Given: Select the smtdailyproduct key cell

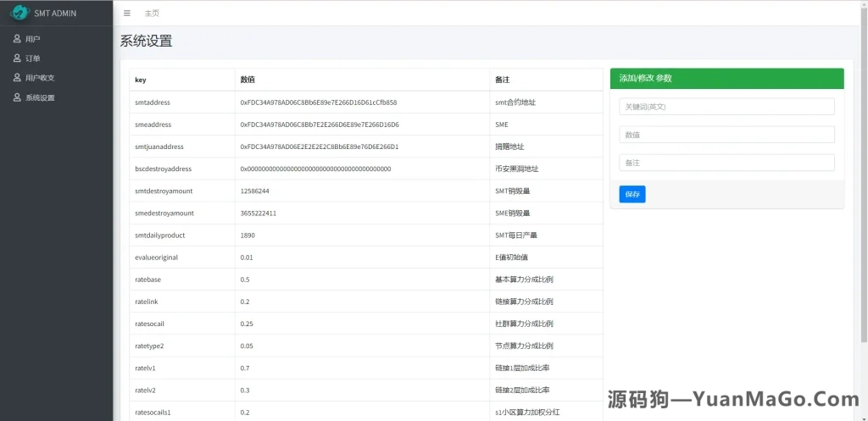Looking at the screenshot, I should 182,235.
